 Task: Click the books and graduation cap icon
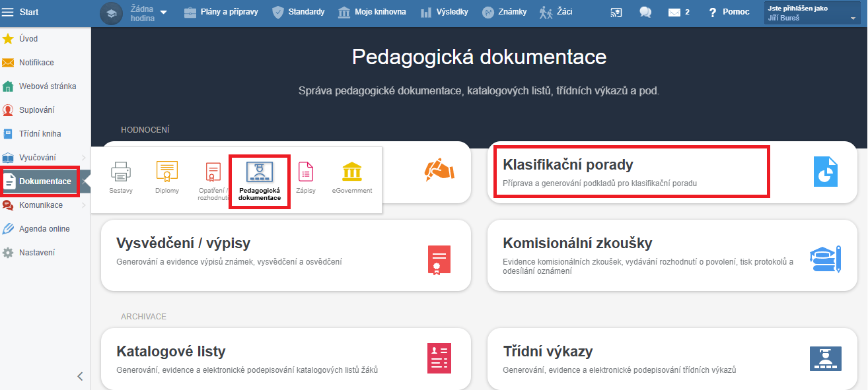[825, 259]
